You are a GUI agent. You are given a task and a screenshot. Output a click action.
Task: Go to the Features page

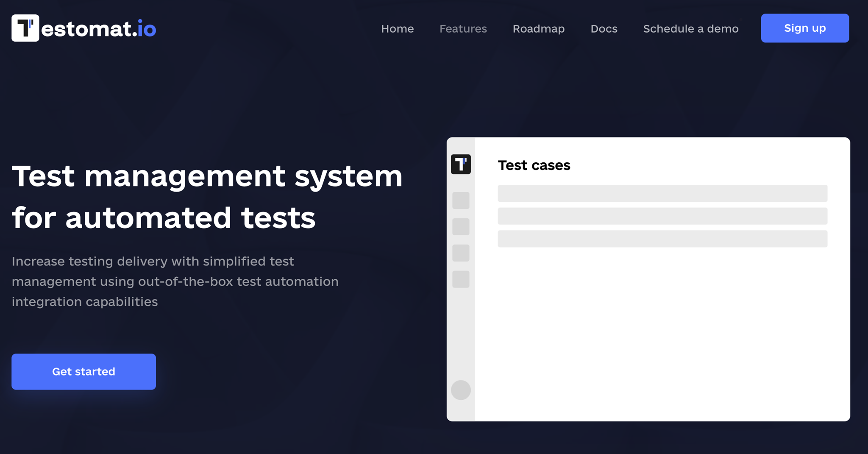pyautogui.click(x=463, y=28)
